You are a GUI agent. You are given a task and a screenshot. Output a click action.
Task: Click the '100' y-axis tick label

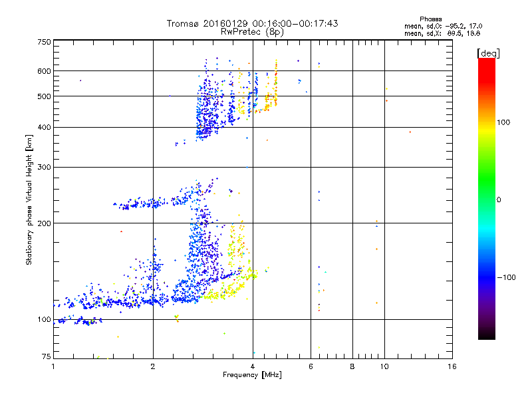point(44,319)
